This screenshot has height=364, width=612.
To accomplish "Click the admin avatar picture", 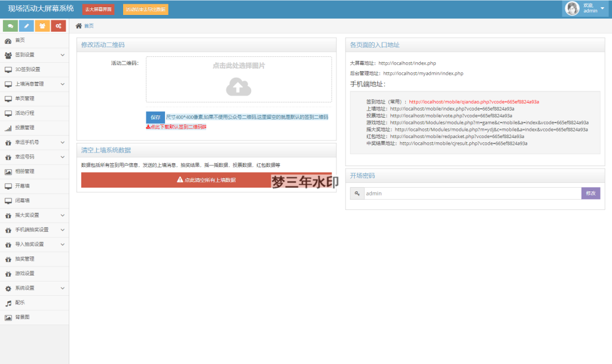I will 572,8.
